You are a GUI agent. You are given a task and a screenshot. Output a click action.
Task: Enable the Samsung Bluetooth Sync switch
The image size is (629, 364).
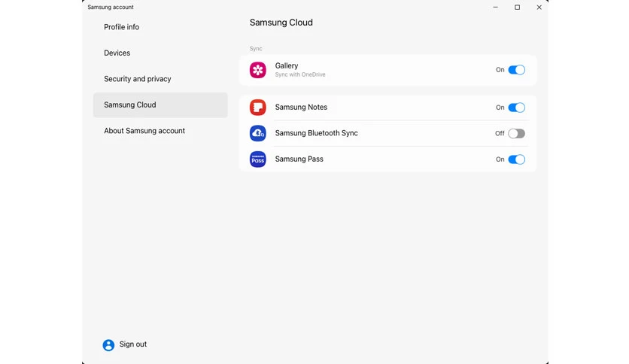click(x=516, y=134)
